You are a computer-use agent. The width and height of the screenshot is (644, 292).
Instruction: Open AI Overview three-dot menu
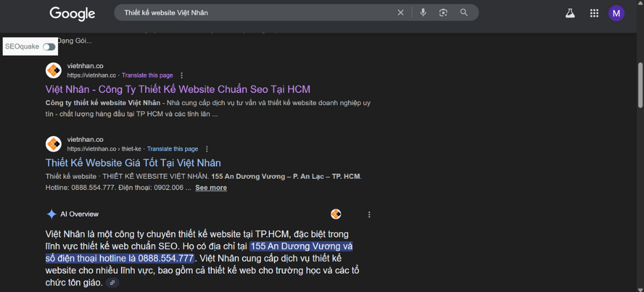click(x=369, y=214)
